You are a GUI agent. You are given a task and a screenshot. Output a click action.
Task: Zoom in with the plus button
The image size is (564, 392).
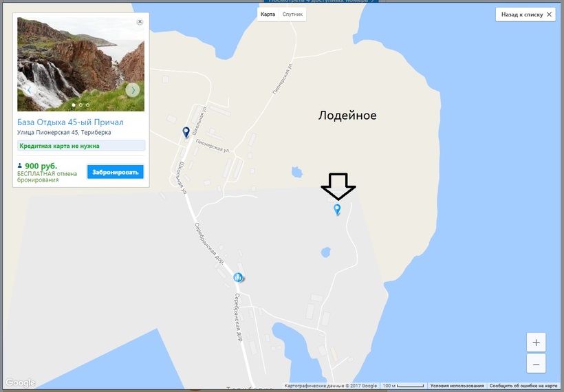tap(536, 342)
